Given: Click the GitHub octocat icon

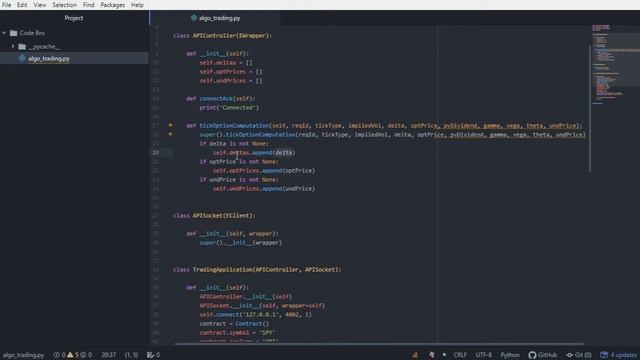Looking at the screenshot, I should 532,355.
